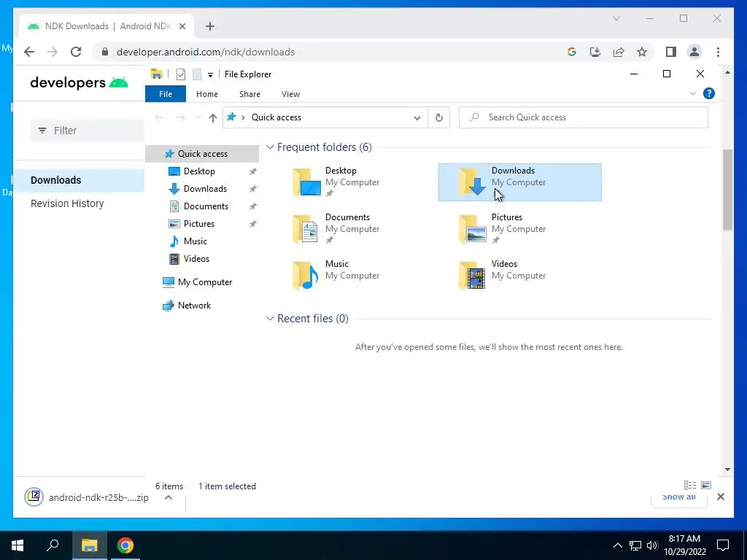Open the Windows Start menu

(x=18, y=545)
